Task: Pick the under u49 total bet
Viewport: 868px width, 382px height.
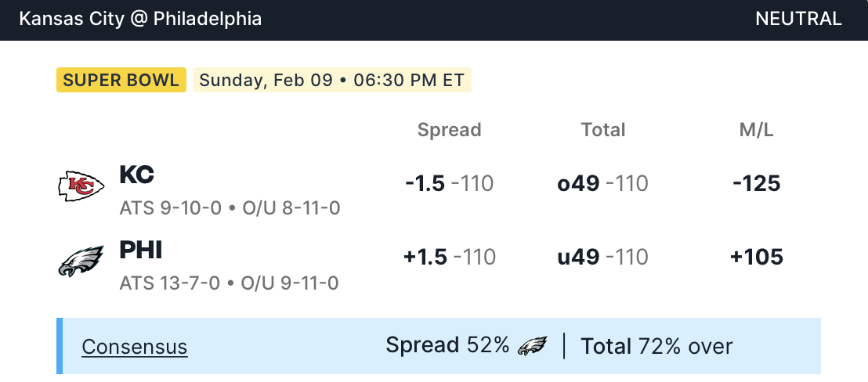Action: pyautogui.click(x=602, y=258)
